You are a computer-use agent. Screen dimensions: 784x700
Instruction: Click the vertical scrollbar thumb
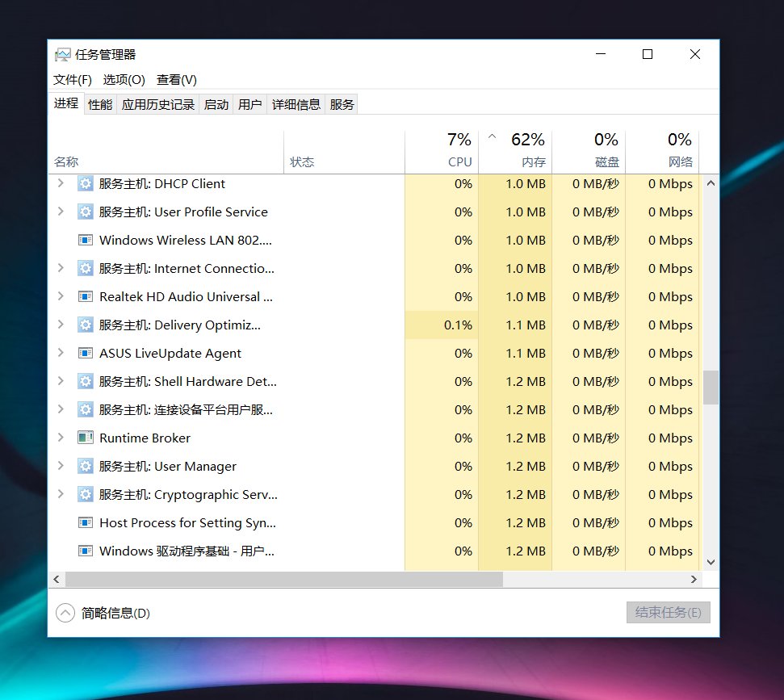[x=711, y=387]
